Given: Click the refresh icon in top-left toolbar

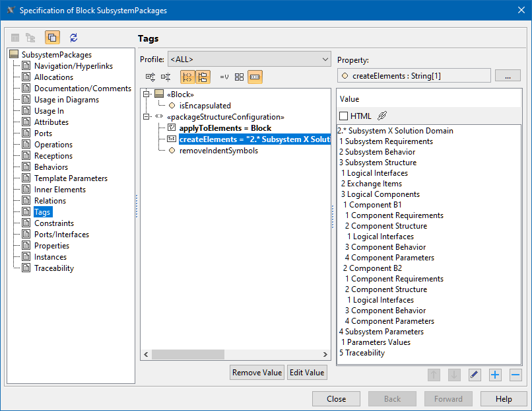Looking at the screenshot, I should [x=73, y=38].
